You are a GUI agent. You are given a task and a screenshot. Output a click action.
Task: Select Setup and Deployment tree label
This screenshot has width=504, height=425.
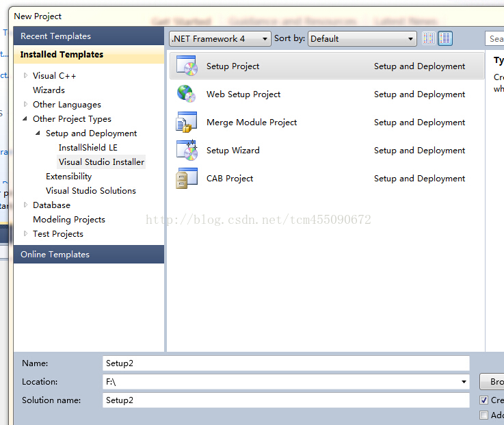(91, 133)
